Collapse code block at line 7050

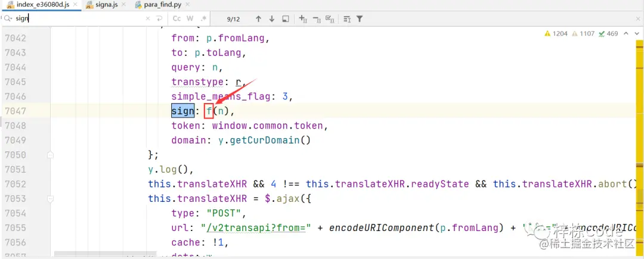[50, 155]
